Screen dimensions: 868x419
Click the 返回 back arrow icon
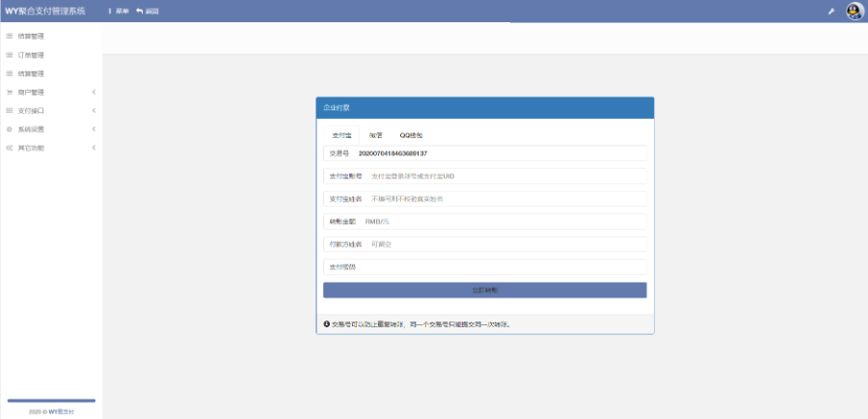140,11
